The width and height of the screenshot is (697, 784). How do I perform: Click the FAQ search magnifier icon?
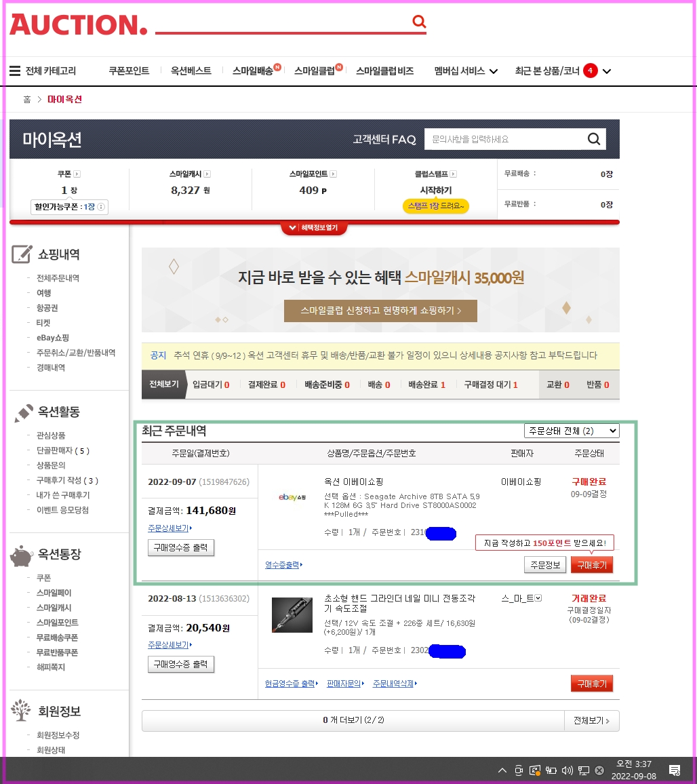[x=593, y=139]
